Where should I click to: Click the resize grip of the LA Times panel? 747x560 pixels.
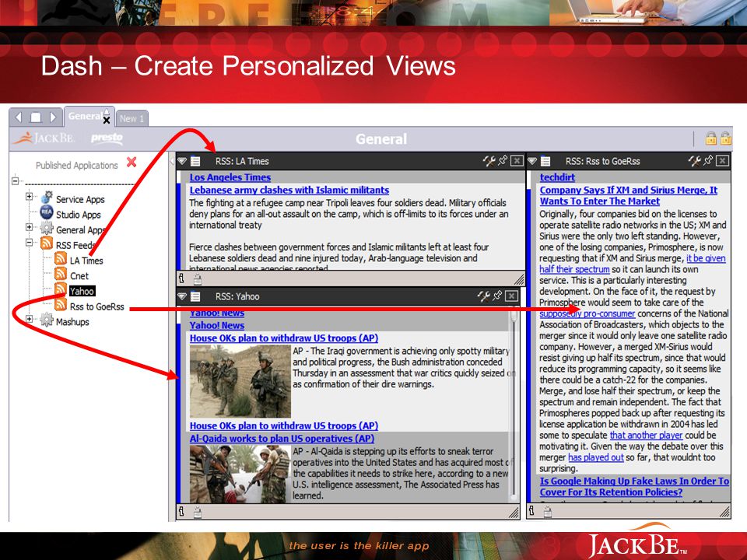(519, 279)
